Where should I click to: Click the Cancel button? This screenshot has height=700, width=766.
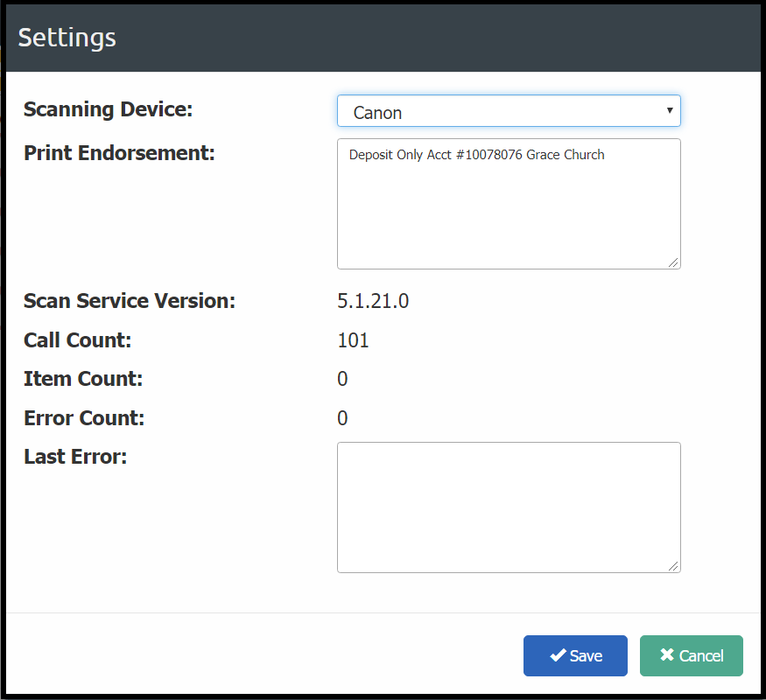click(692, 655)
